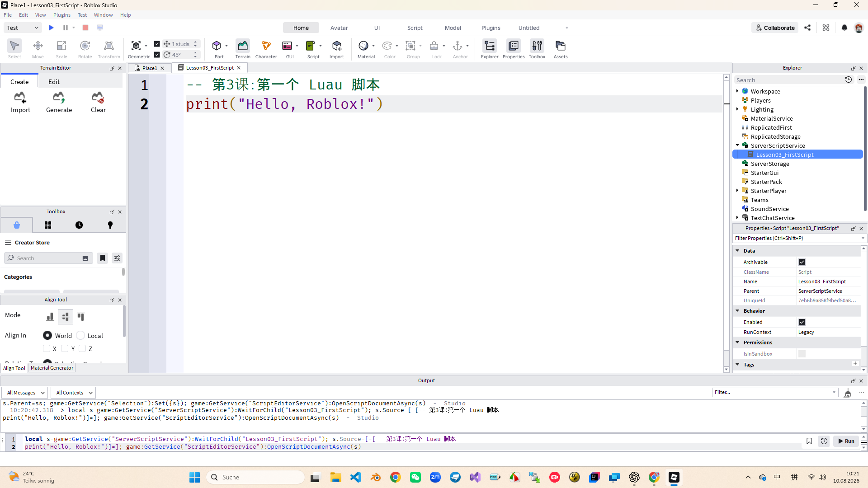Toggle the rotation snapping checkbox
868x488 pixels.
click(157, 55)
